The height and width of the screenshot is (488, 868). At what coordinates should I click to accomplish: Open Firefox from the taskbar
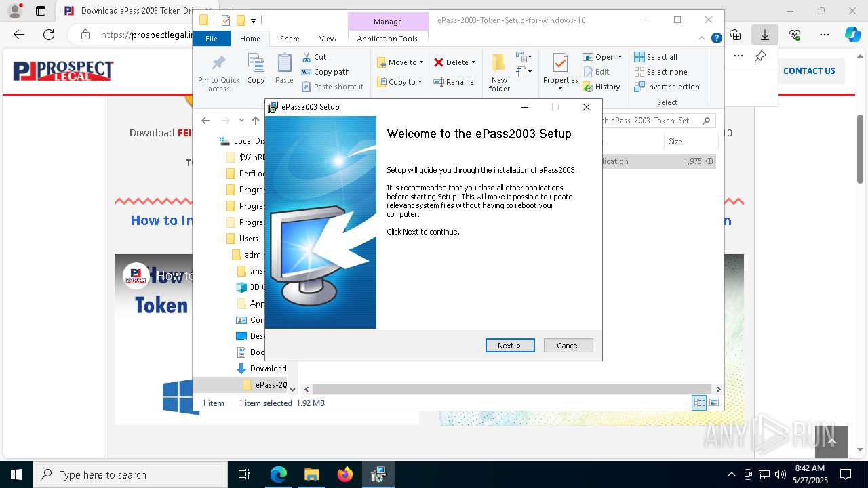[345, 474]
